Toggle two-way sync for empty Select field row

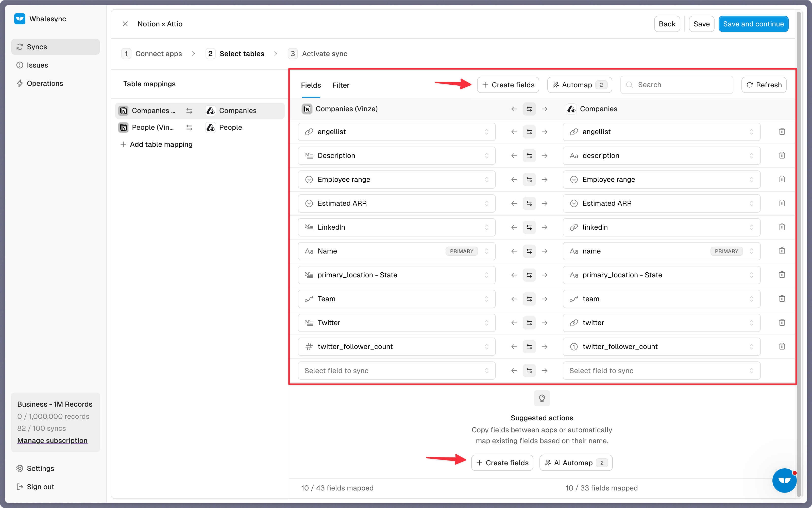(529, 370)
